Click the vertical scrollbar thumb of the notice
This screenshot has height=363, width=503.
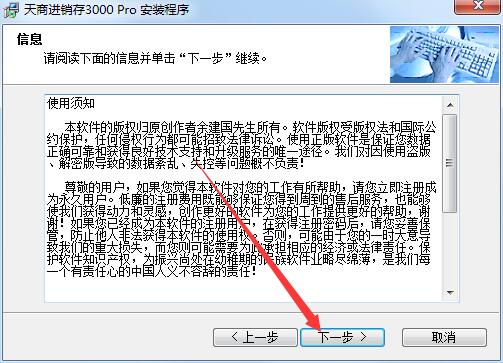pos(450,163)
